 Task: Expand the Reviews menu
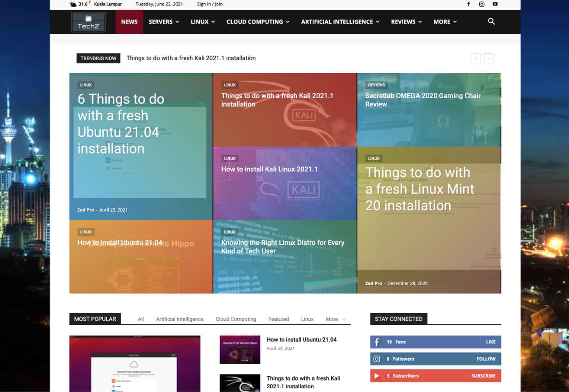click(406, 22)
